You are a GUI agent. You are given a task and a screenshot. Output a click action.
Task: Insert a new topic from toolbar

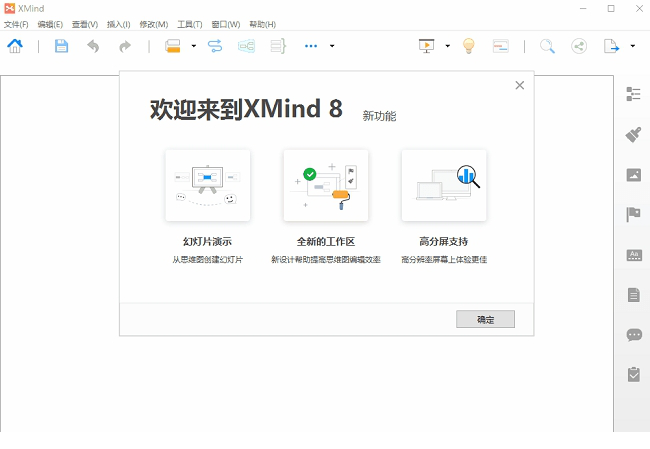click(x=172, y=46)
